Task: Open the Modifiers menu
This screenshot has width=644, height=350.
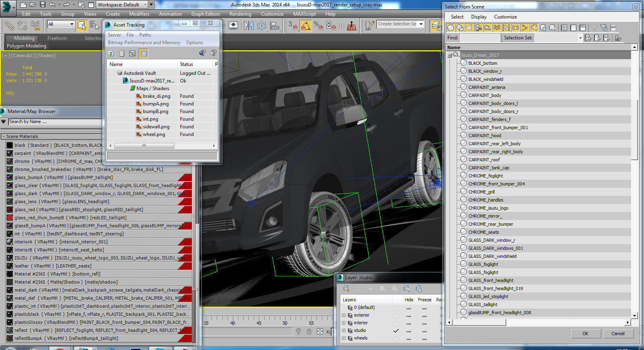Action: (x=139, y=14)
